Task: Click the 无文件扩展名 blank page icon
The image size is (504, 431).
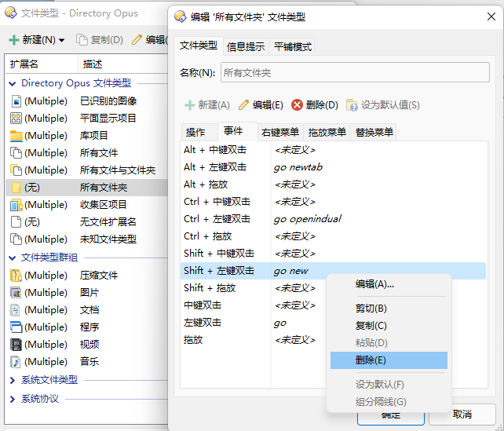Action: (x=16, y=221)
